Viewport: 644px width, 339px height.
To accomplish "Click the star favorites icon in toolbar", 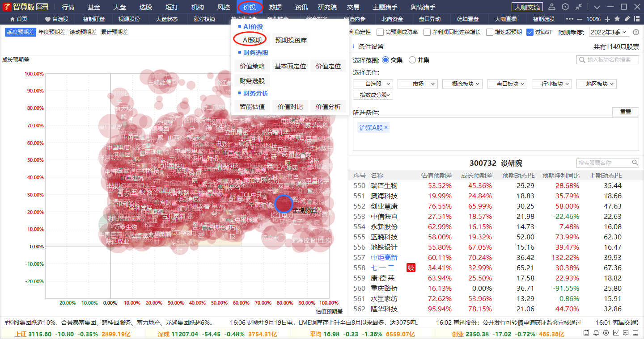I will pyautogui.click(x=617, y=19).
